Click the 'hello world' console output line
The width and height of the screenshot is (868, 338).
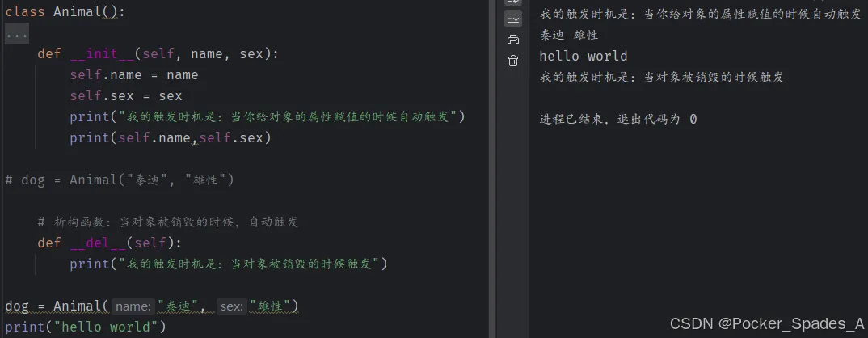583,56
